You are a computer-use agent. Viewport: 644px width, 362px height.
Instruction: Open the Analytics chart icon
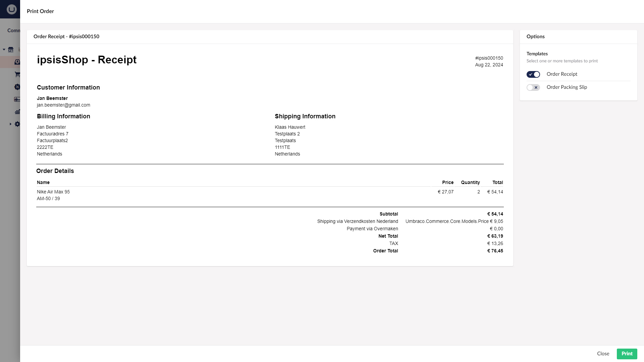pyautogui.click(x=17, y=112)
